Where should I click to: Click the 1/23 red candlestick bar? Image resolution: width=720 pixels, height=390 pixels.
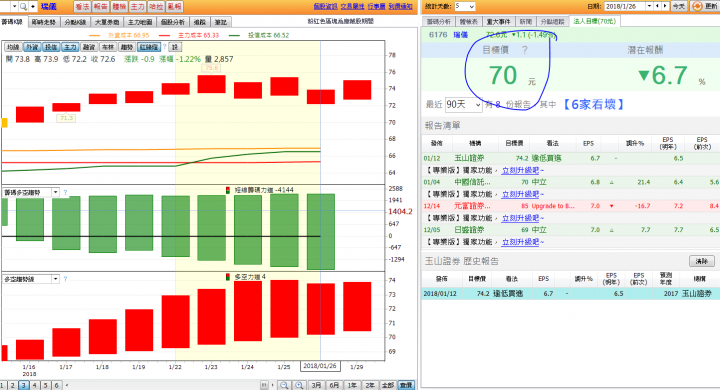click(x=211, y=84)
